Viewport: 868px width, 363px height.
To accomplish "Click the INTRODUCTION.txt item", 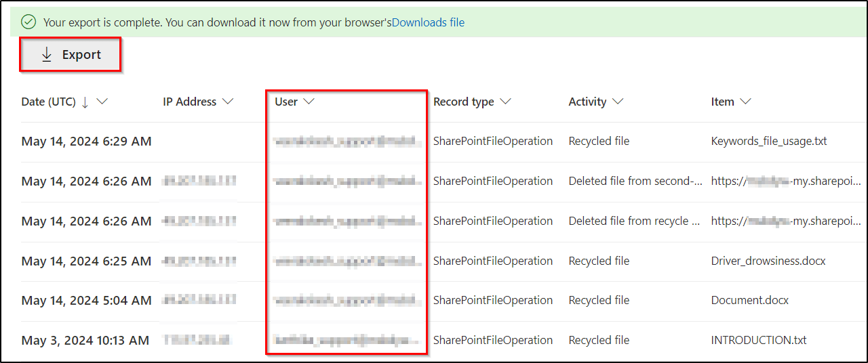I will tap(759, 340).
